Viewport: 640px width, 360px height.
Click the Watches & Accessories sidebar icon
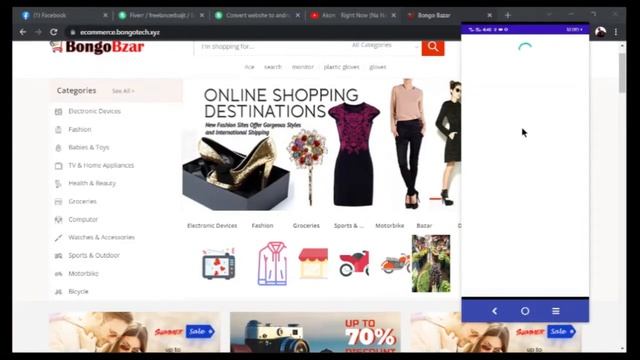[58, 238]
